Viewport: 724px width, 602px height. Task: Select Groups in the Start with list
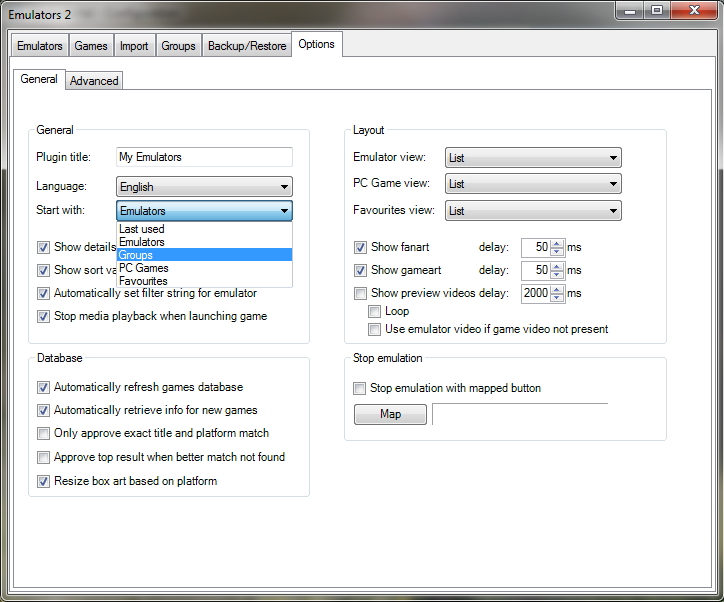205,255
